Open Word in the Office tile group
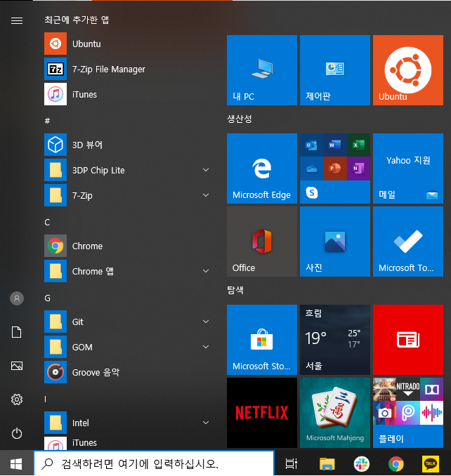The height and width of the screenshot is (476, 451). point(334,145)
